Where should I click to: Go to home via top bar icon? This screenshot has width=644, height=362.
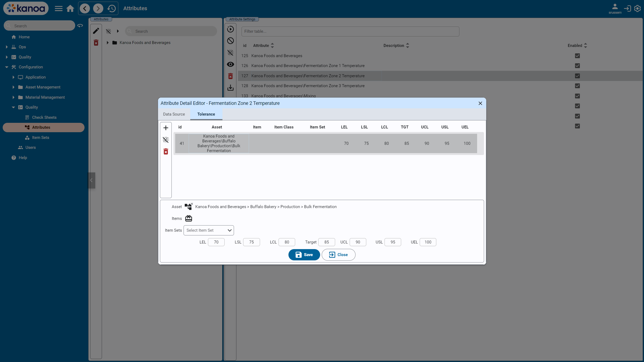70,9
